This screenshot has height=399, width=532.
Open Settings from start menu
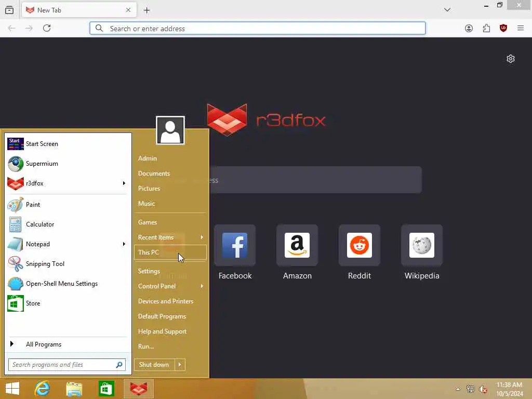point(170,271)
